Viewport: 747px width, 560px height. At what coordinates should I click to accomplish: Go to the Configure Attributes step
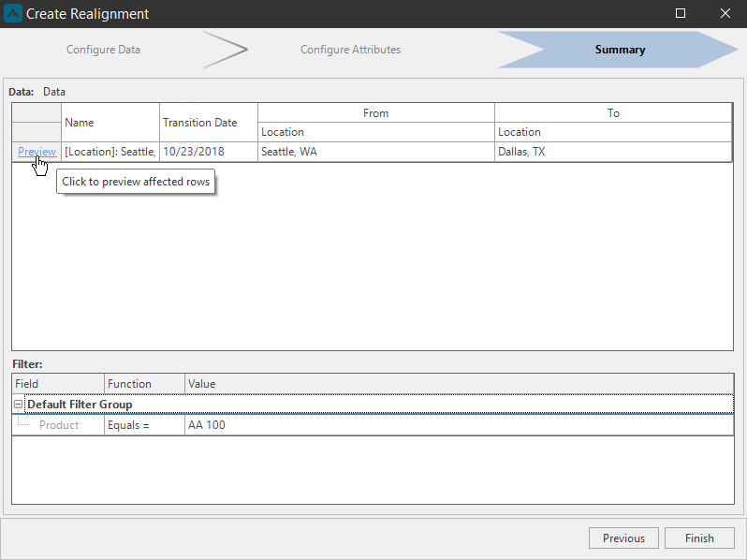[350, 50]
